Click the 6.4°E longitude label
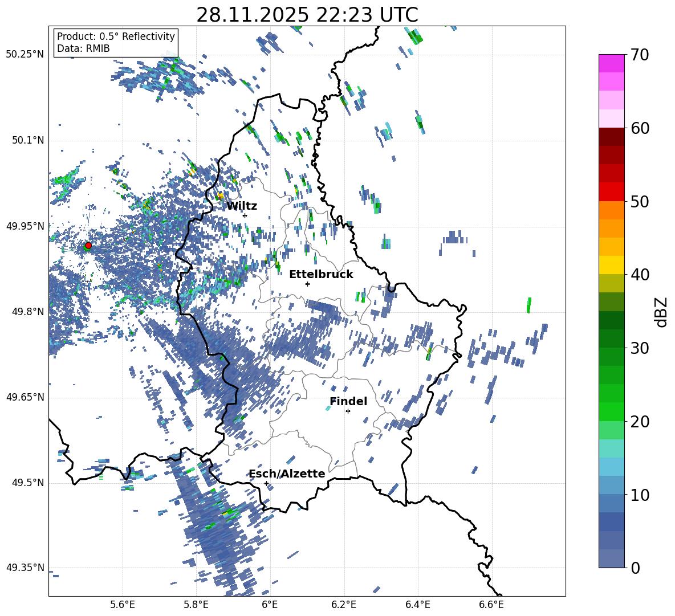 [x=417, y=605]
